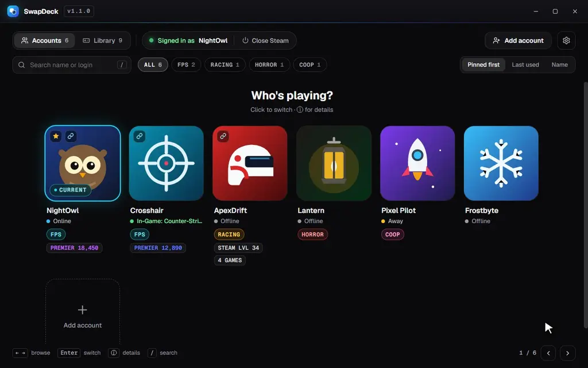Viewport: 588px width, 368px height.
Task: Click the PREMIER 18,450 badge
Action: [74, 248]
